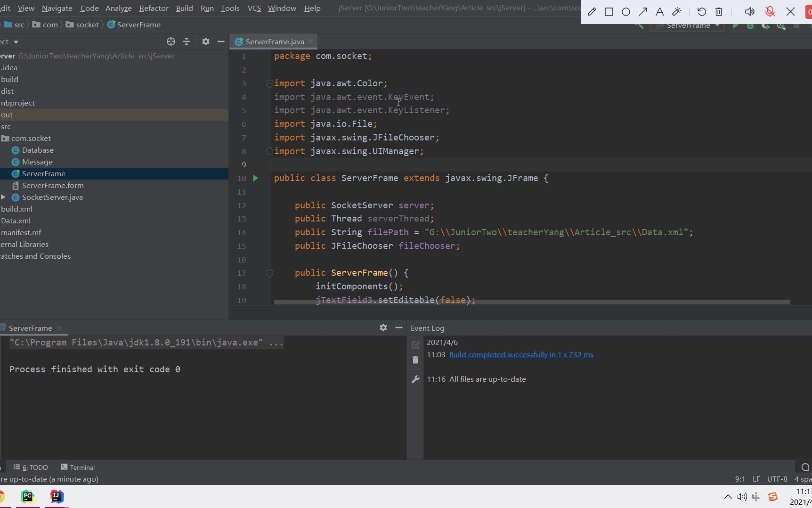
Task: Open the Help menu
Action: [x=312, y=8]
